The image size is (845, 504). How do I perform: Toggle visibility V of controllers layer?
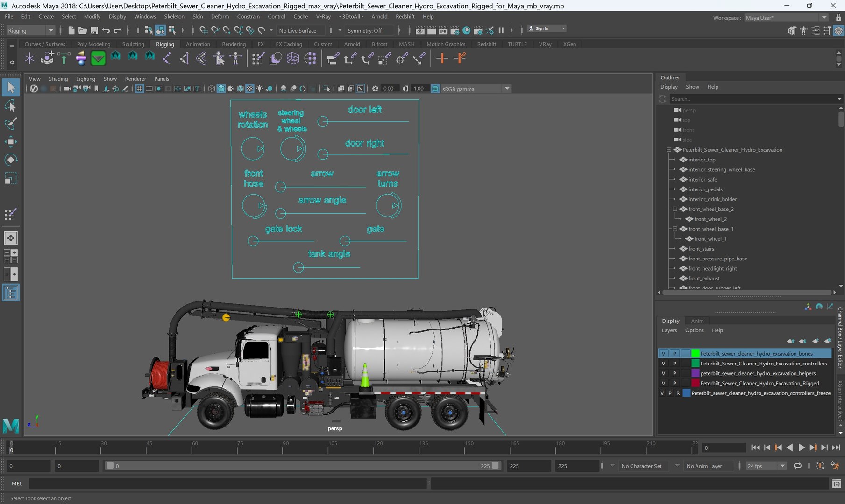click(x=663, y=363)
